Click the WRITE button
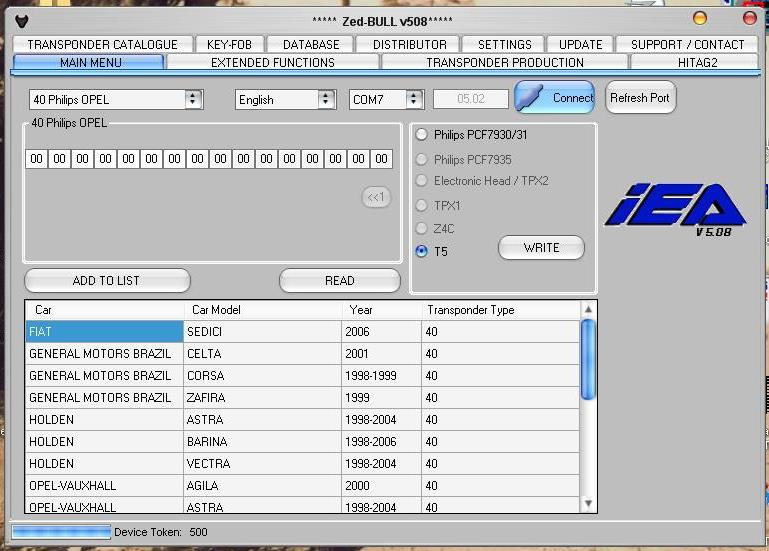This screenshot has height=551, width=769. [x=541, y=247]
